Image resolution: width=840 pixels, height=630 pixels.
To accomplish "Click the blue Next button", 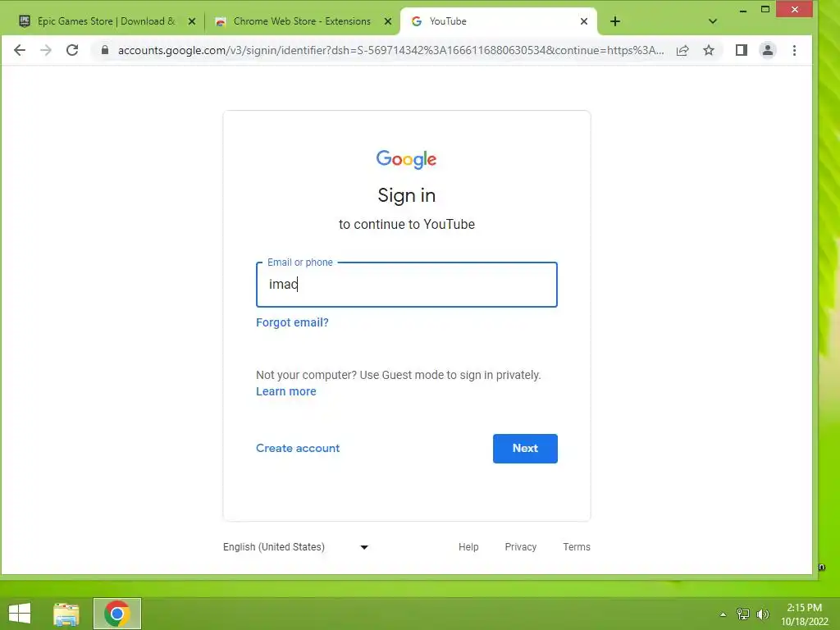I will (x=525, y=449).
